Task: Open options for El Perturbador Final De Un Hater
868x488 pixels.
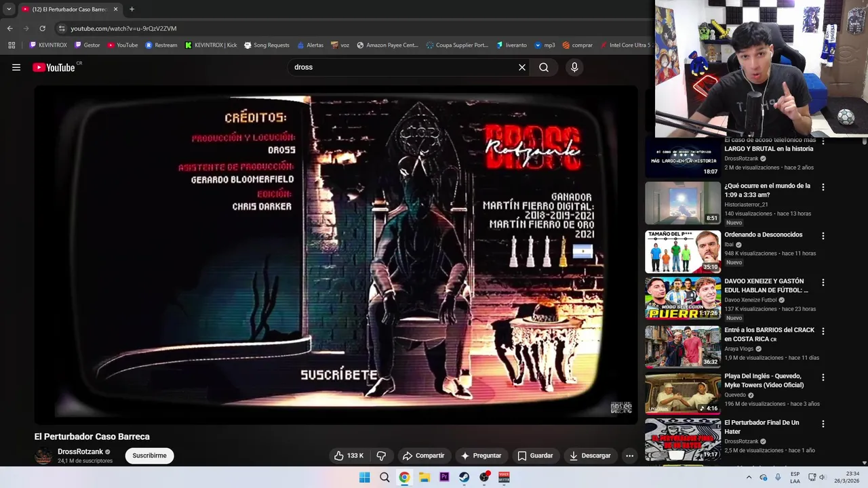Action: [x=823, y=424]
